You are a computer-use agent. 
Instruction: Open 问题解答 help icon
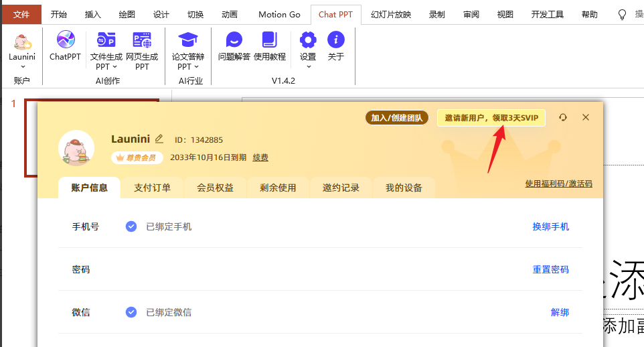click(x=234, y=42)
